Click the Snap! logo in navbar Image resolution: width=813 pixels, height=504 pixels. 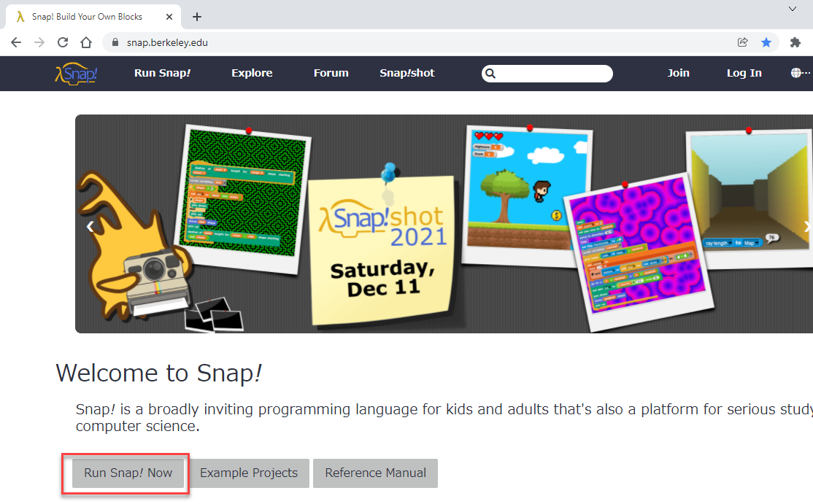tap(76, 74)
